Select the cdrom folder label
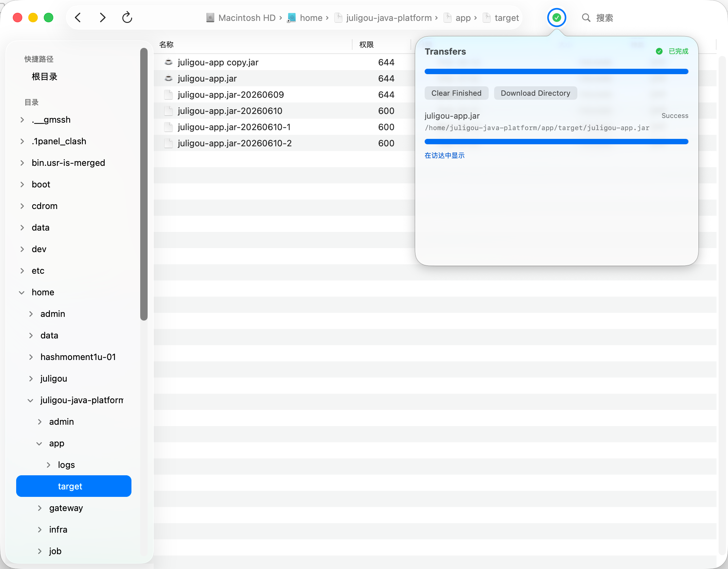 [44, 206]
